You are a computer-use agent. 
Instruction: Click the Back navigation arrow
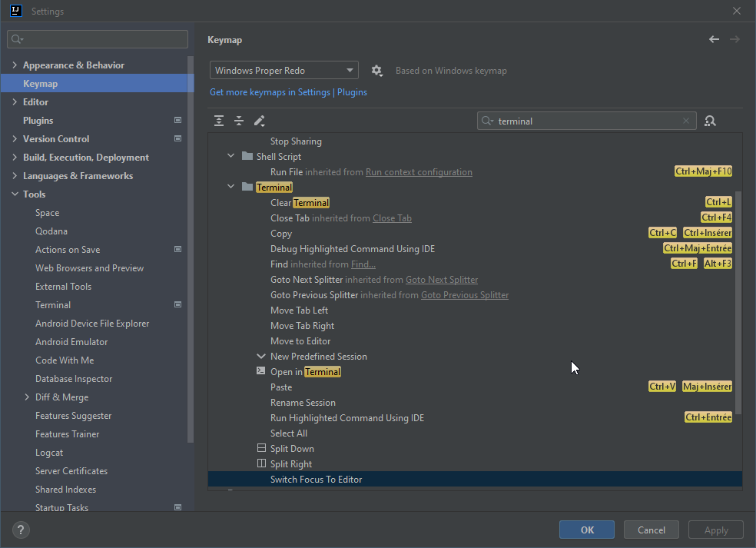(x=714, y=39)
